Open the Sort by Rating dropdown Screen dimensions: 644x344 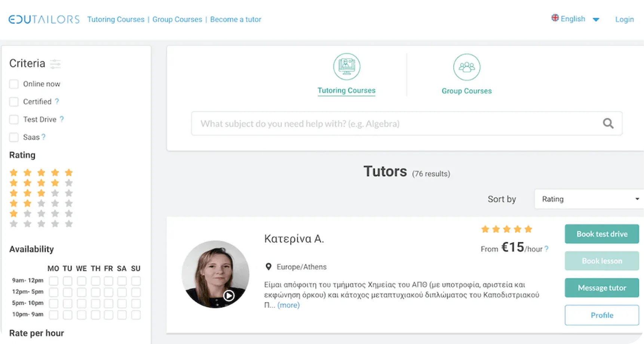pyautogui.click(x=589, y=199)
